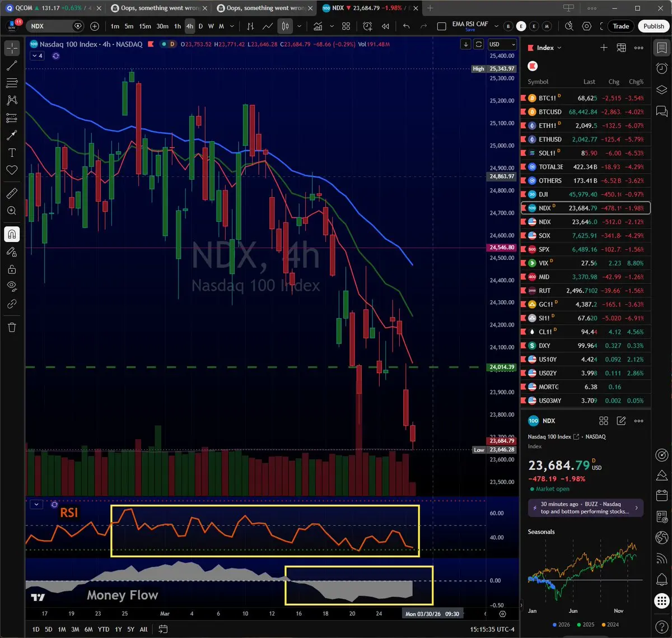
Task: Open the alert creation clock icon
Action: point(368,26)
